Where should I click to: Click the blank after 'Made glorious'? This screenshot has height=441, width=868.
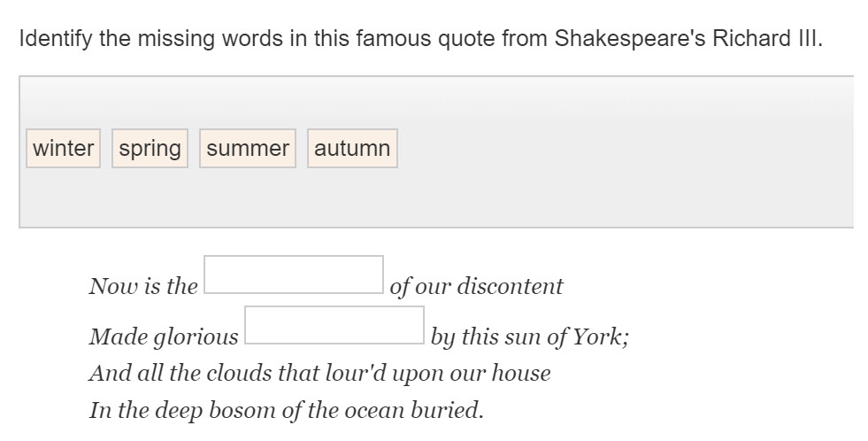[x=334, y=325]
